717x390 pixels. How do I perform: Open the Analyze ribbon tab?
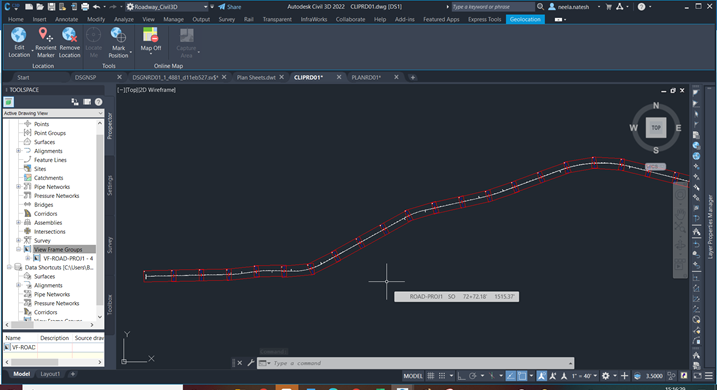(123, 19)
